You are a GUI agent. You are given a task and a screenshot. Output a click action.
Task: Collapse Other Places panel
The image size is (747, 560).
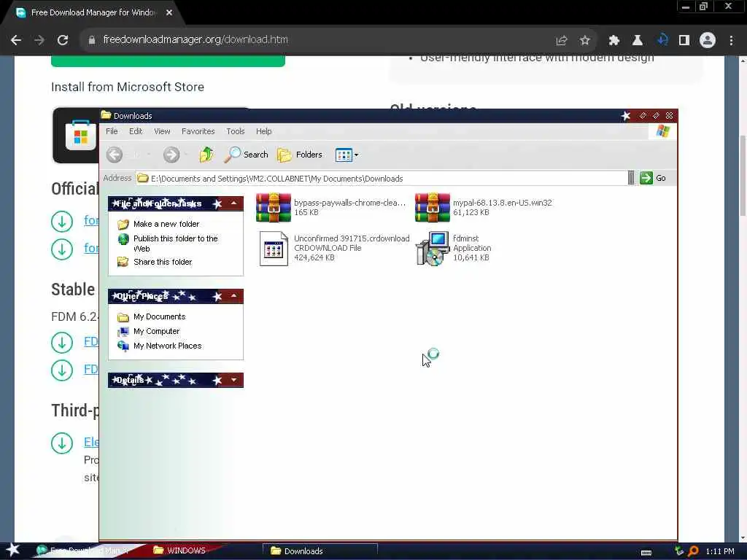[x=234, y=296]
